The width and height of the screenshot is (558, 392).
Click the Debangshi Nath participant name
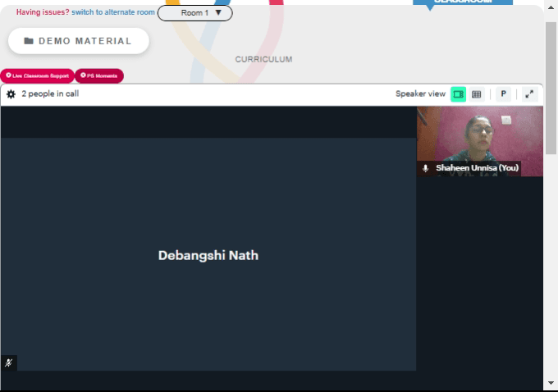(x=208, y=255)
